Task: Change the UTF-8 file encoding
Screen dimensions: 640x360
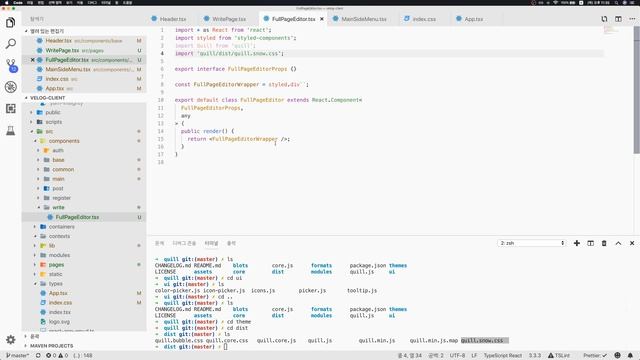Action: pyautogui.click(x=457, y=356)
